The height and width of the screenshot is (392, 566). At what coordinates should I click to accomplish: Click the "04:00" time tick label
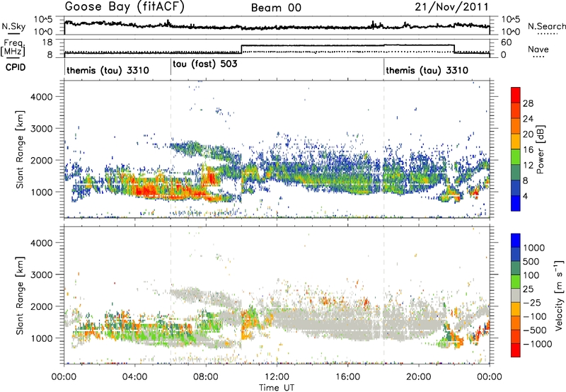click(134, 377)
